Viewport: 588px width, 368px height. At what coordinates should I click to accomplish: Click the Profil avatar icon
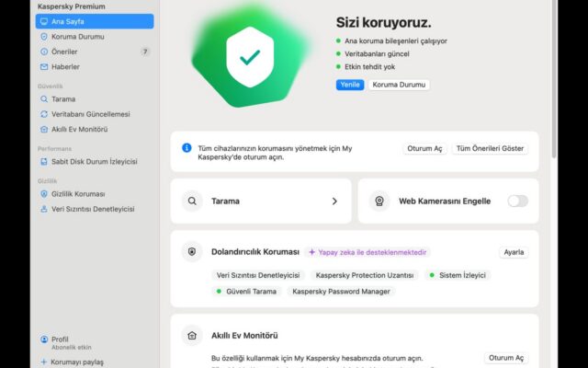pyautogui.click(x=44, y=339)
